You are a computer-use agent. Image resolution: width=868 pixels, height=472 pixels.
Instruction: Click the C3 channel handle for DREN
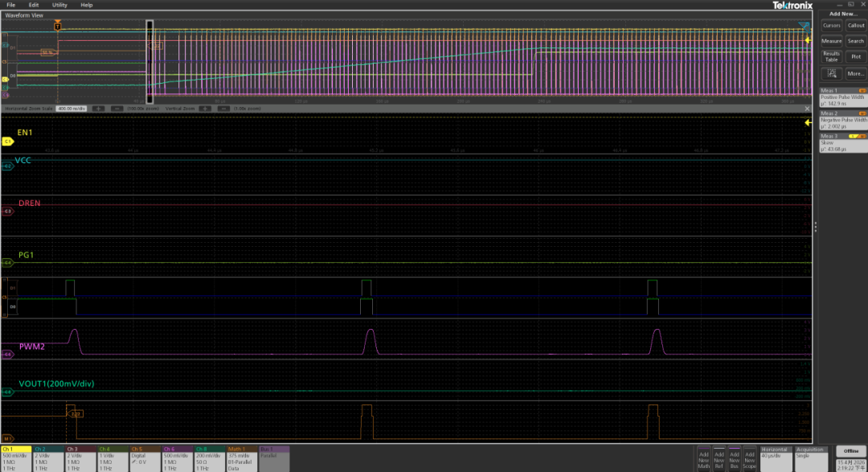pyautogui.click(x=7, y=211)
